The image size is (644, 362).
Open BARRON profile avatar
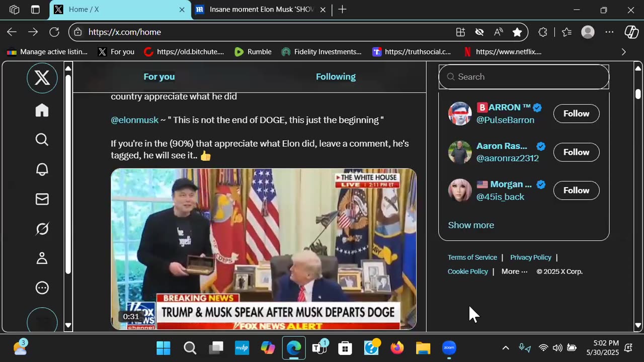460,114
